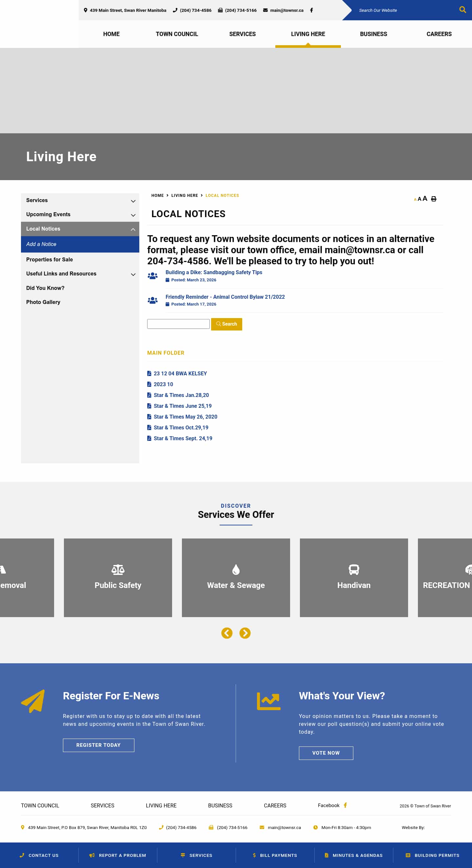The image size is (472, 868).
Task: Click the Water & Sewage droplet icon
Action: (236, 570)
